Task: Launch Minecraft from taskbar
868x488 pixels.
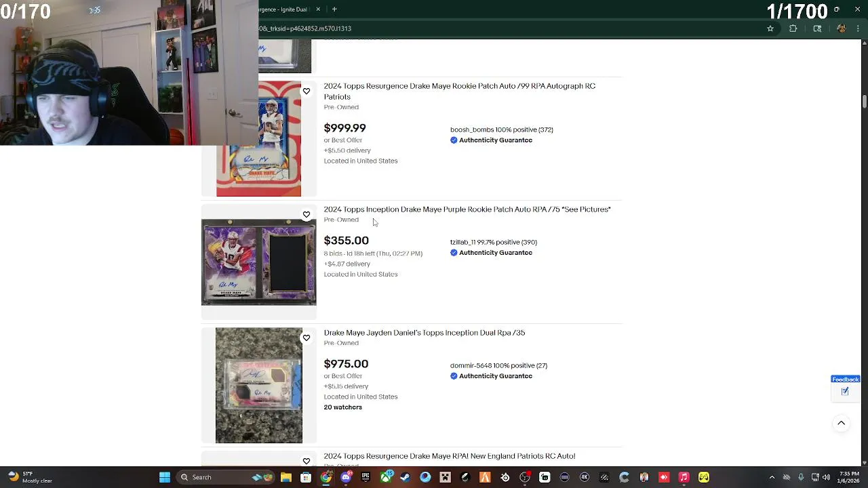Action: (x=446, y=477)
